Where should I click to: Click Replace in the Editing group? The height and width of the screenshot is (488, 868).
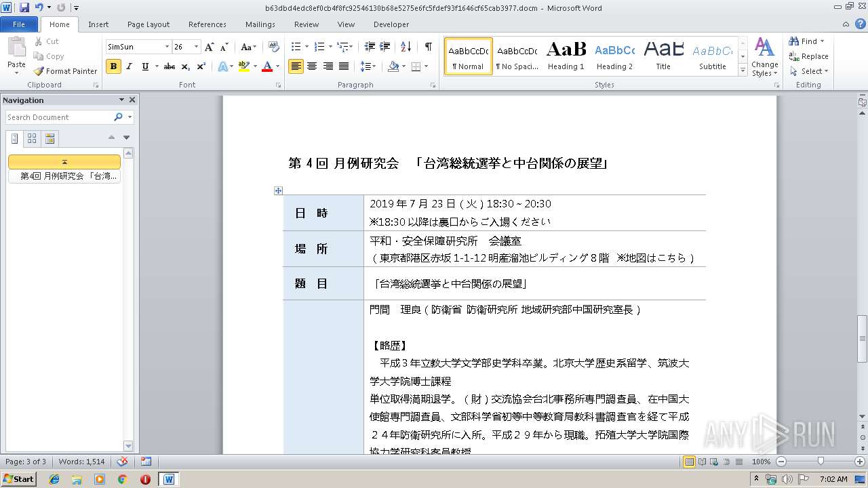(808, 56)
